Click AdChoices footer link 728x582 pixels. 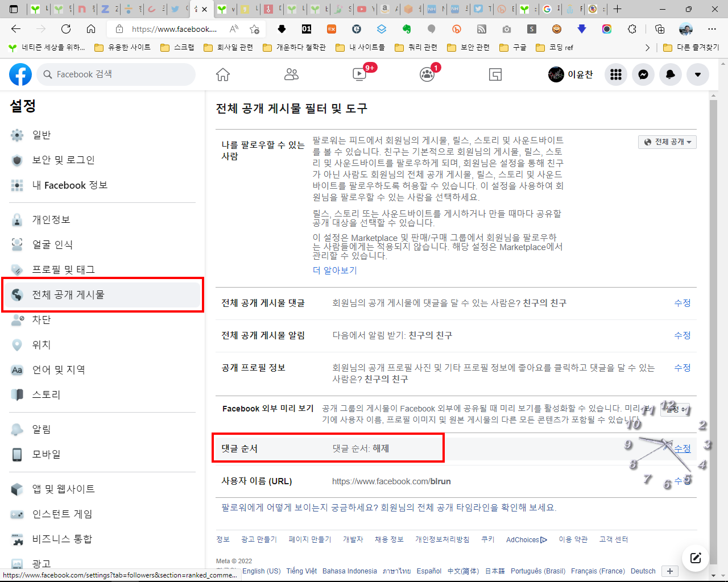point(526,539)
